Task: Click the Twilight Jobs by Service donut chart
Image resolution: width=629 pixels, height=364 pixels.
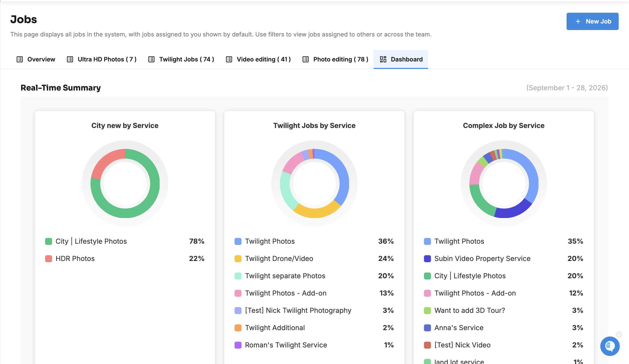Action: [x=314, y=183]
